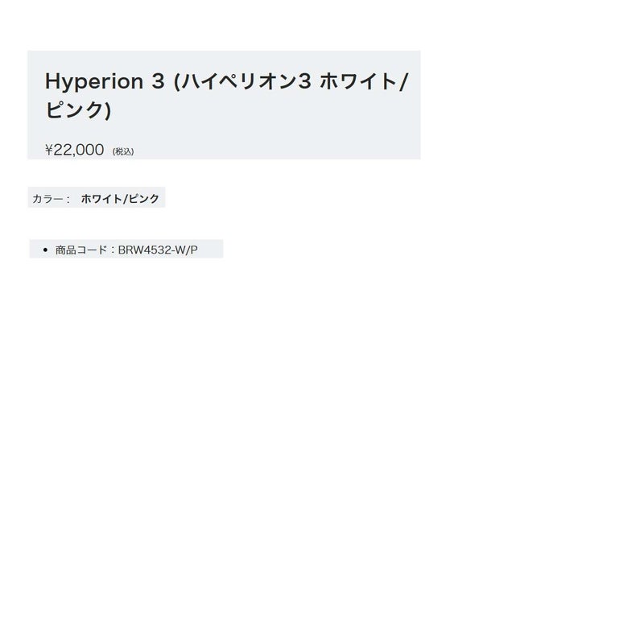Click the numeral 3 after Hyperion
The height and width of the screenshot is (644, 644).
pyautogui.click(x=158, y=81)
